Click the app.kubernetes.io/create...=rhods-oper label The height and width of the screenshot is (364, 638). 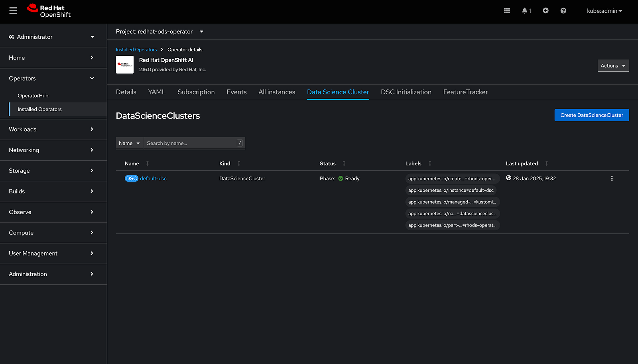coord(452,179)
